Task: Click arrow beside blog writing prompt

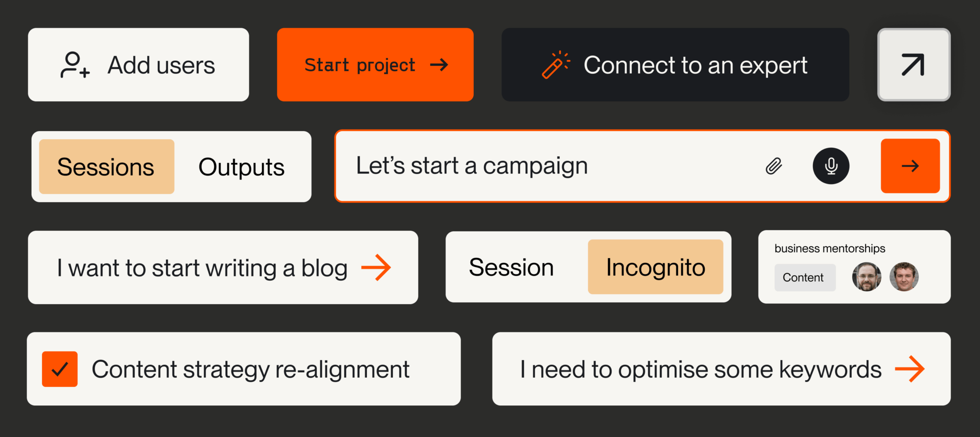Action: 376,267
